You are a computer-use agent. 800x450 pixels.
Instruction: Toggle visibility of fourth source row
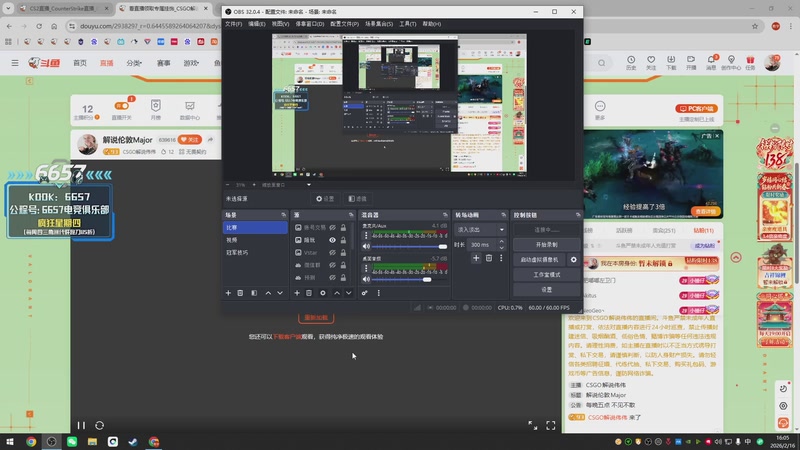click(x=332, y=265)
